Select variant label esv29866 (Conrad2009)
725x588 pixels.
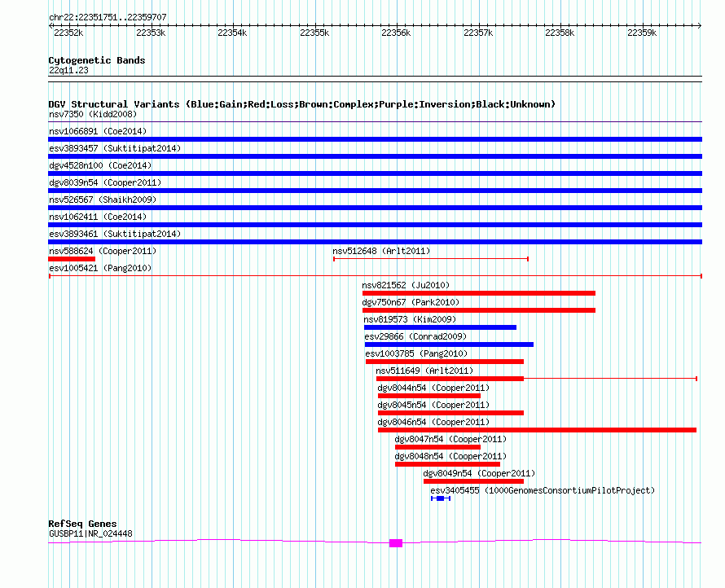415,336
